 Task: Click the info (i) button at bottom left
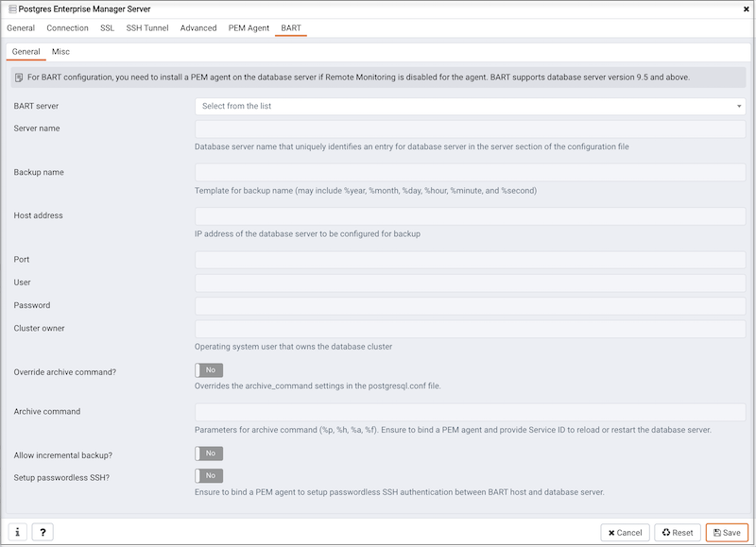coord(17,532)
